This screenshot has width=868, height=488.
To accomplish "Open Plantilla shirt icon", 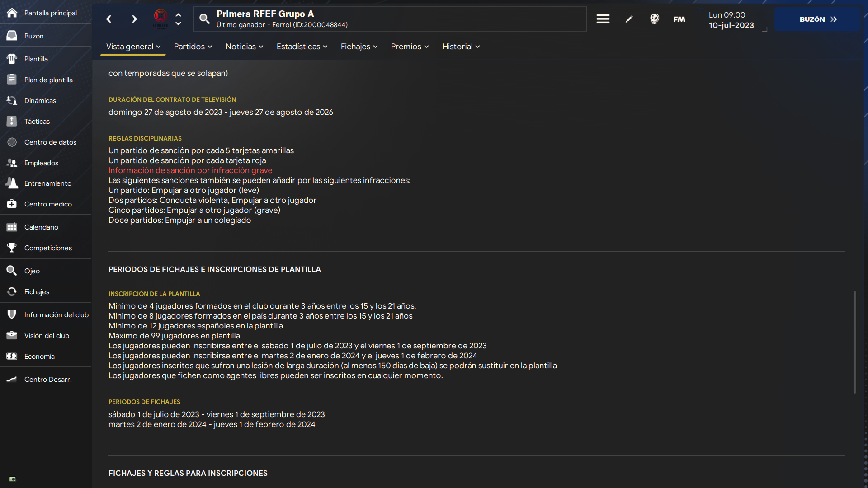I will [12, 59].
